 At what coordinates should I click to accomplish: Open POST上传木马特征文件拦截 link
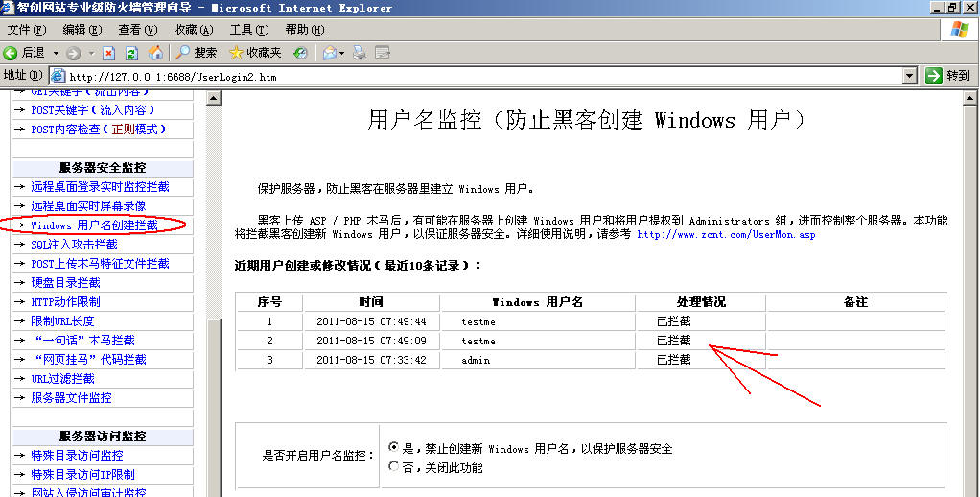pos(100,264)
